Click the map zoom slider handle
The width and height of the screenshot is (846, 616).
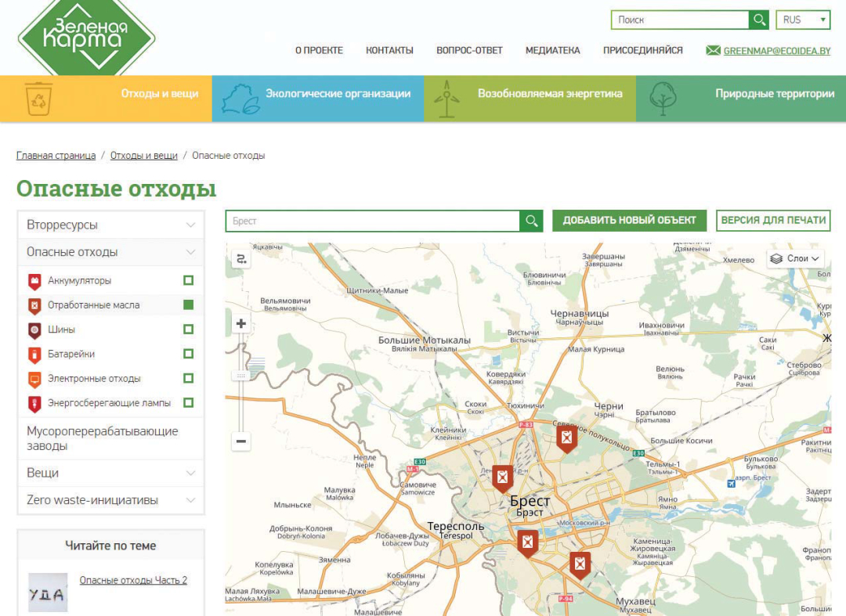tap(241, 376)
